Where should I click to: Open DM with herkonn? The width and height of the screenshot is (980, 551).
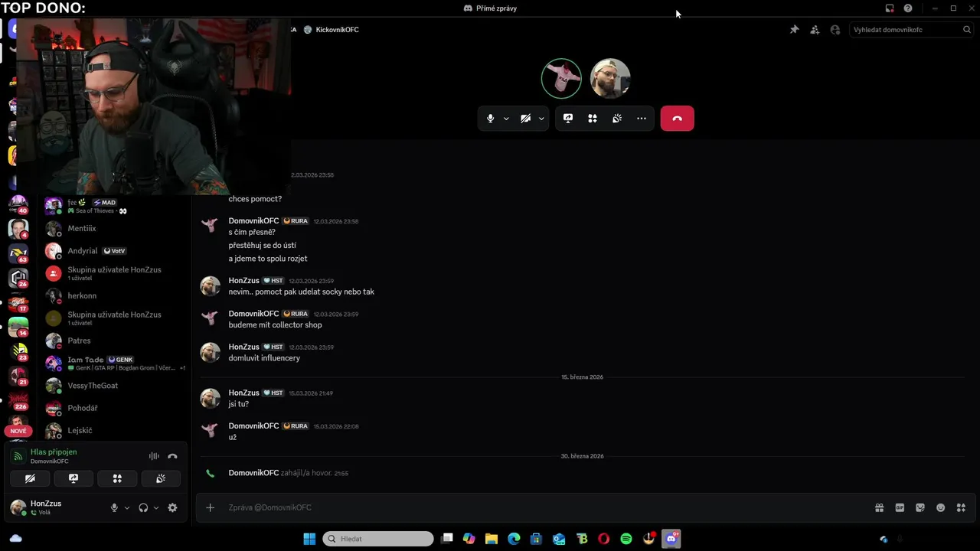pyautogui.click(x=115, y=296)
